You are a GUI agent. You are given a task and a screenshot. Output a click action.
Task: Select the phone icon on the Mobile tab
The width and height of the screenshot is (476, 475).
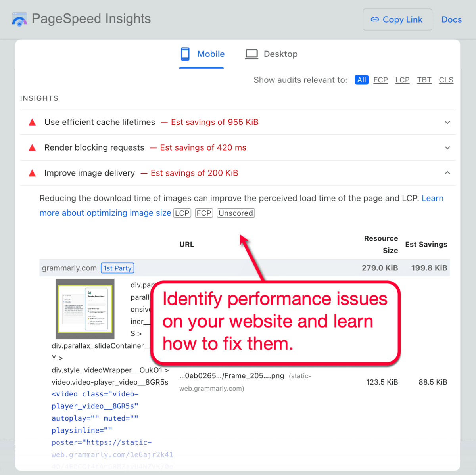click(185, 54)
